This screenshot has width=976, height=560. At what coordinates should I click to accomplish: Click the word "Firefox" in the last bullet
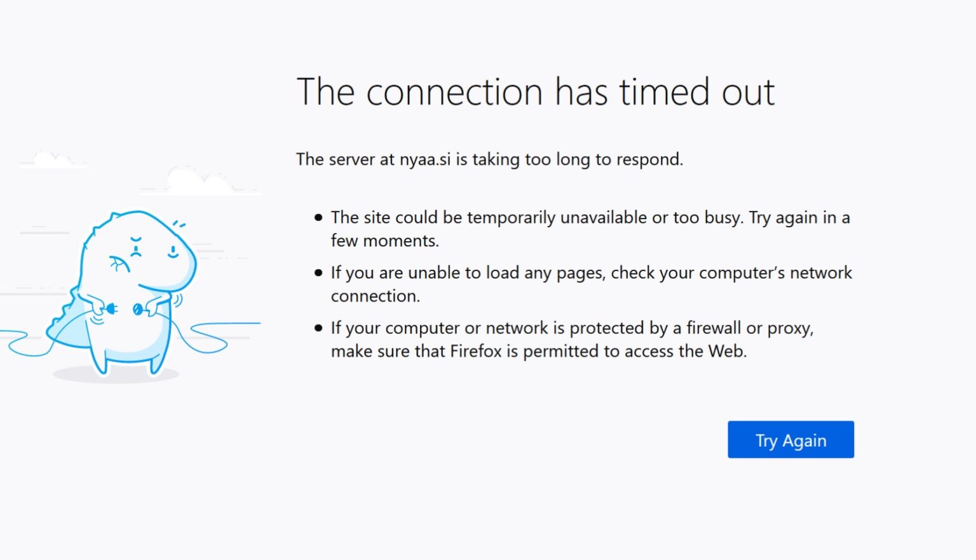(476, 351)
